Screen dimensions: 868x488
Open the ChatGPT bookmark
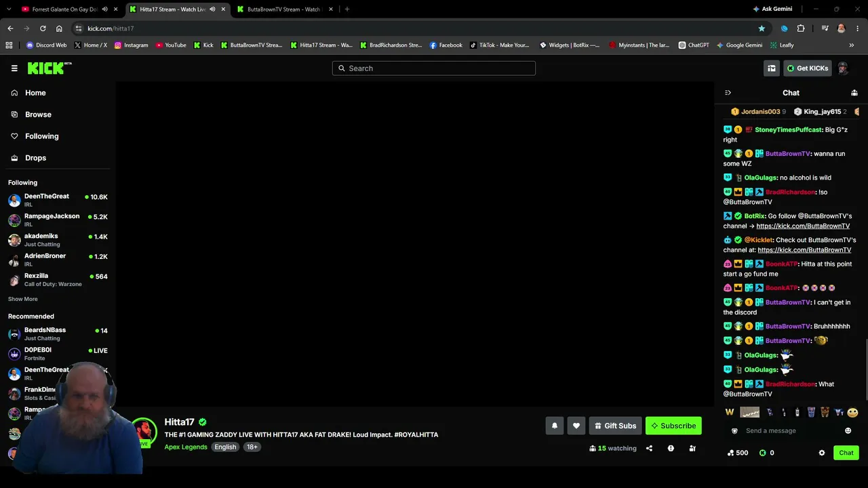tap(694, 45)
